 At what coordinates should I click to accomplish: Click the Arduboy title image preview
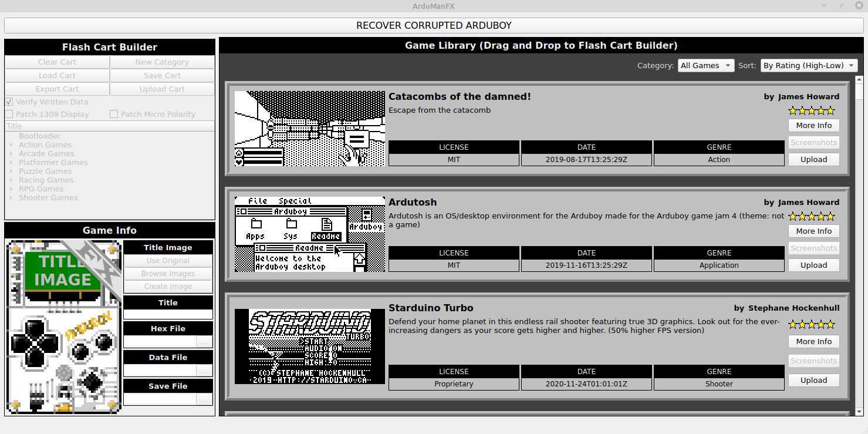coord(63,328)
